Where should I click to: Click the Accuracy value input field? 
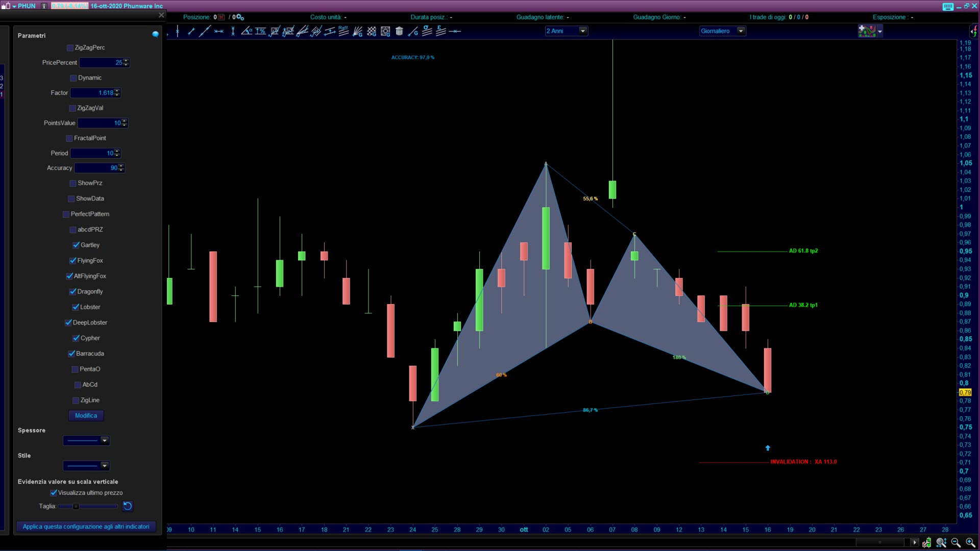pyautogui.click(x=97, y=168)
